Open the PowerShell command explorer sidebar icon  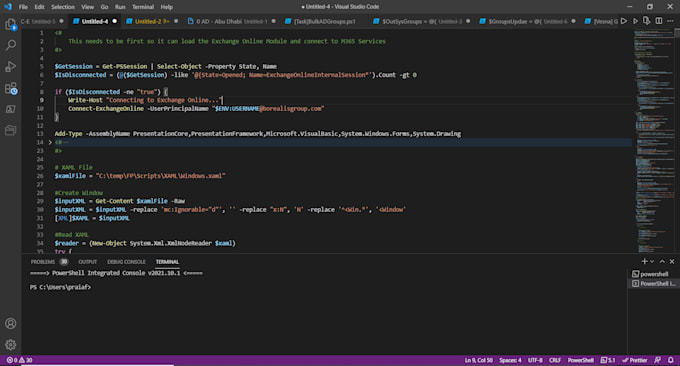(10, 109)
